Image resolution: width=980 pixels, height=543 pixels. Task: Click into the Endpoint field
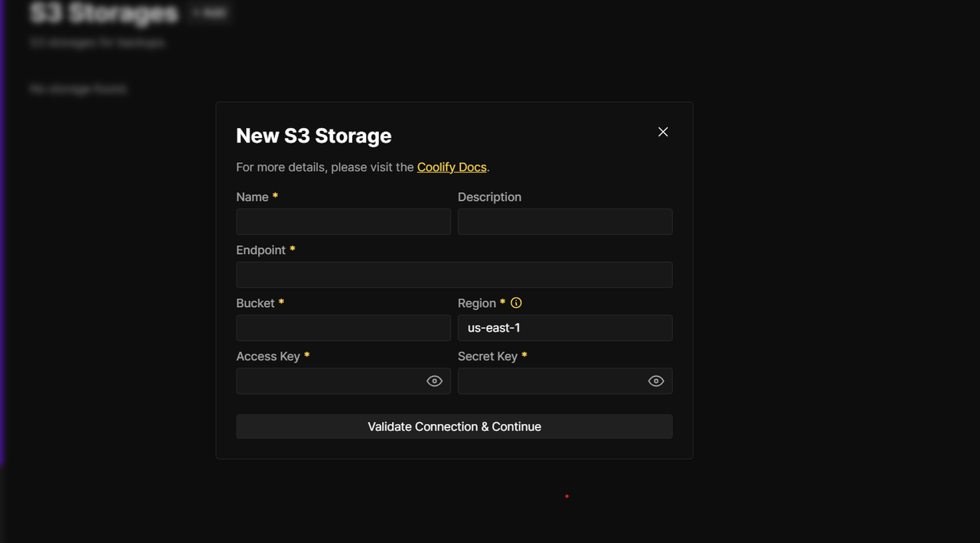pyautogui.click(x=454, y=275)
